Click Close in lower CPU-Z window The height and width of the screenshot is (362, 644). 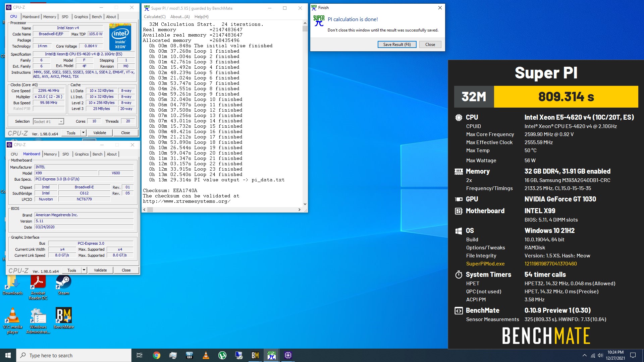click(126, 270)
